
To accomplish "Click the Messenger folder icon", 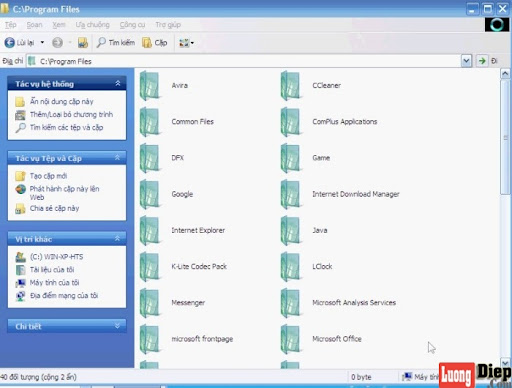I will pyautogui.click(x=150, y=303).
